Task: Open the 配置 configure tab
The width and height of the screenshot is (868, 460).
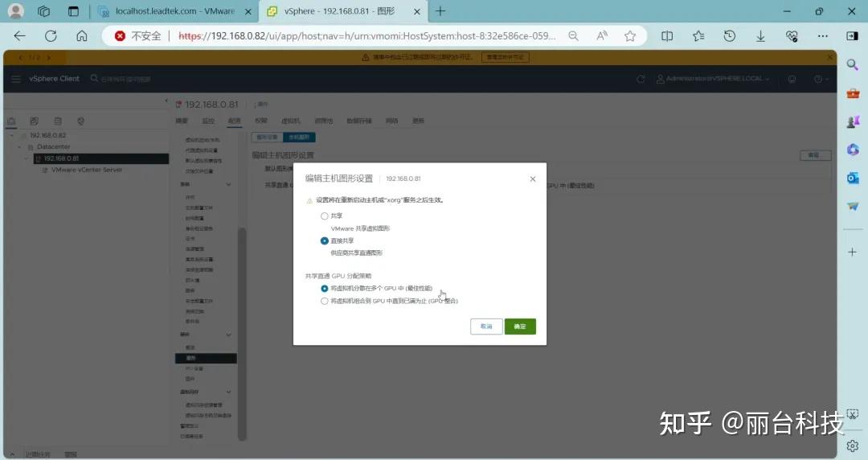Action: [235, 121]
